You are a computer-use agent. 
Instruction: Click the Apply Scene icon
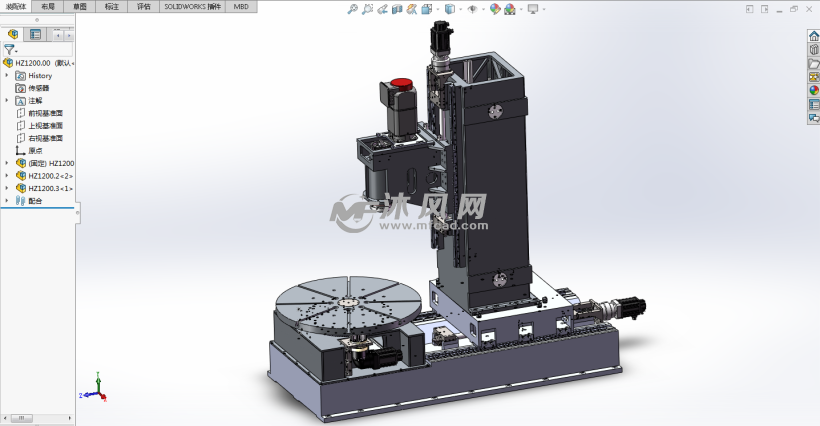pos(510,9)
